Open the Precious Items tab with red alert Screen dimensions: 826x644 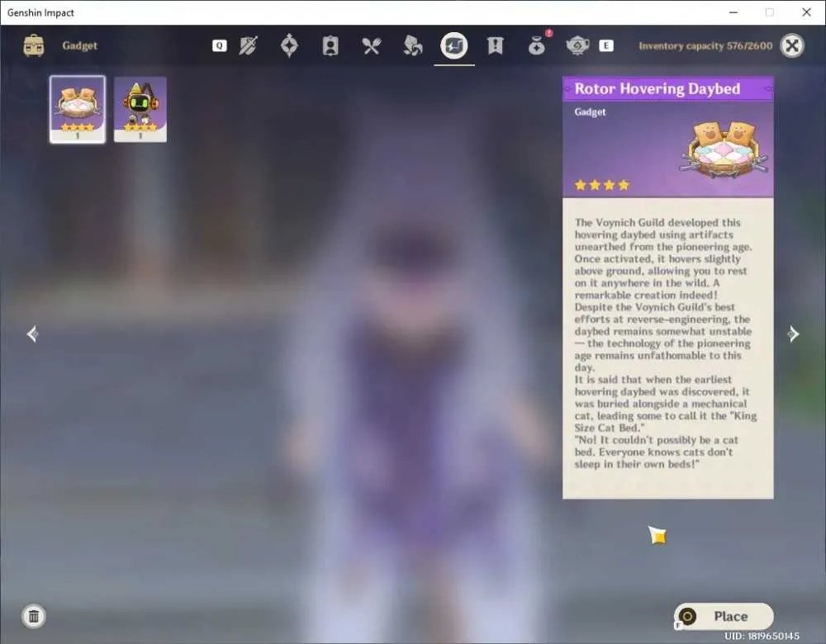tap(537, 45)
